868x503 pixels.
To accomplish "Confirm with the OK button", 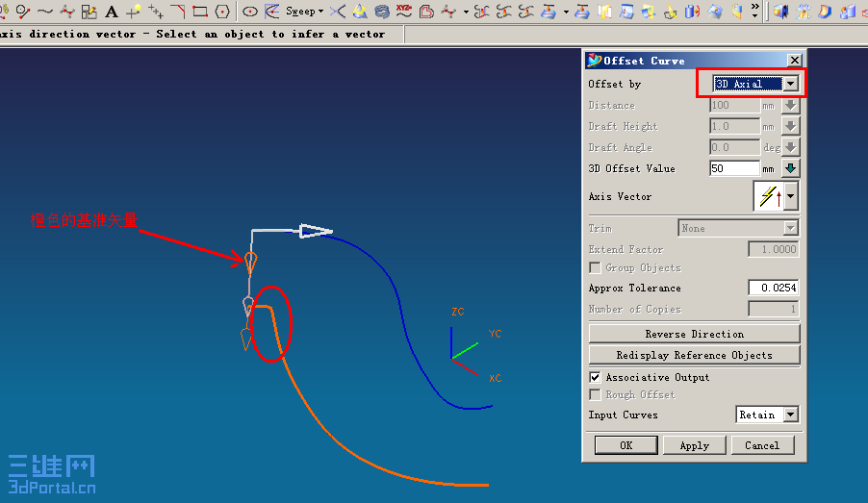I will 626,445.
